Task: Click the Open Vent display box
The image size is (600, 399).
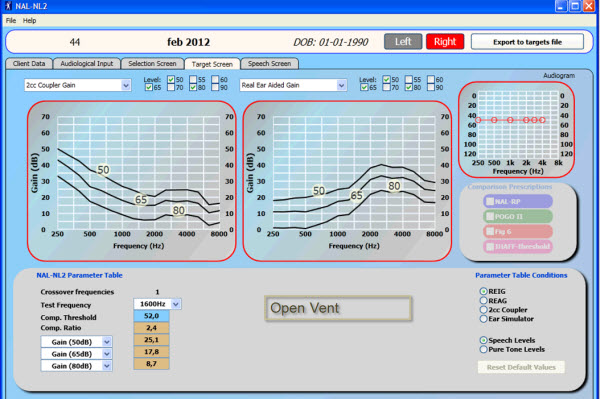Action: point(338,308)
